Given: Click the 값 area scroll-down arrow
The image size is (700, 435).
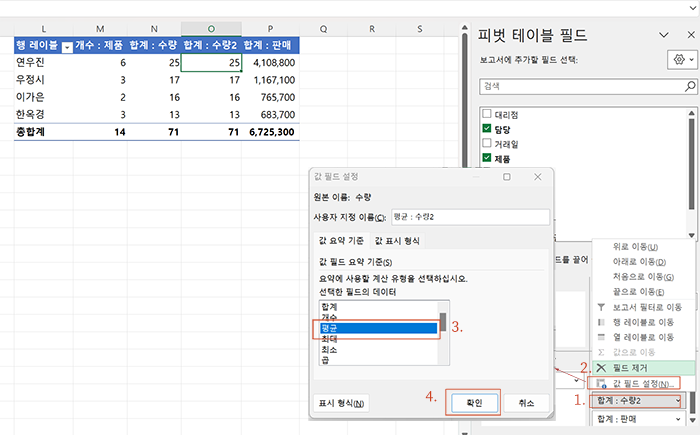Looking at the screenshot, I should tap(692, 420).
